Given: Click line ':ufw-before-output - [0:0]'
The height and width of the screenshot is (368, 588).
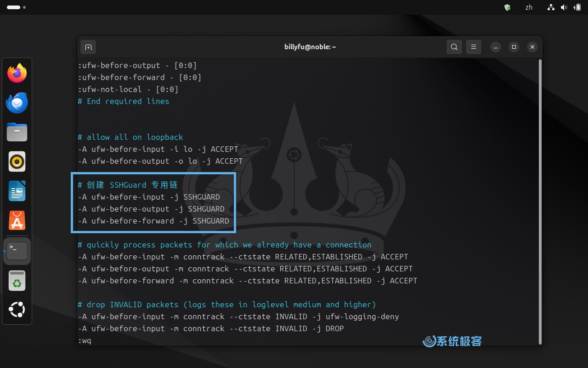Looking at the screenshot, I should (x=137, y=65).
